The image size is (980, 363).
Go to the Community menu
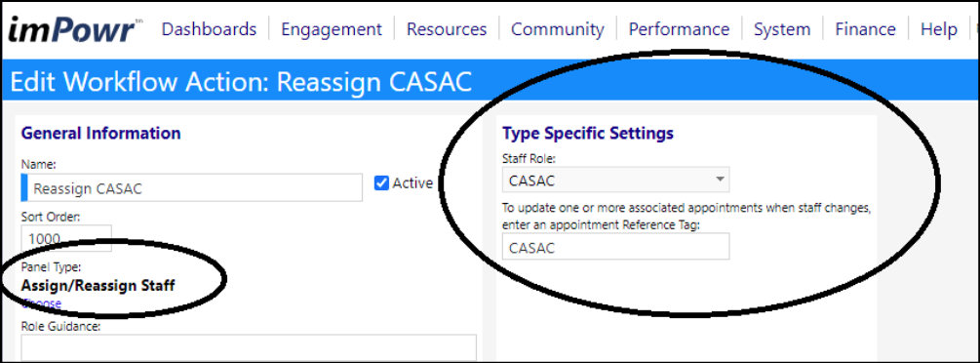pos(558,29)
